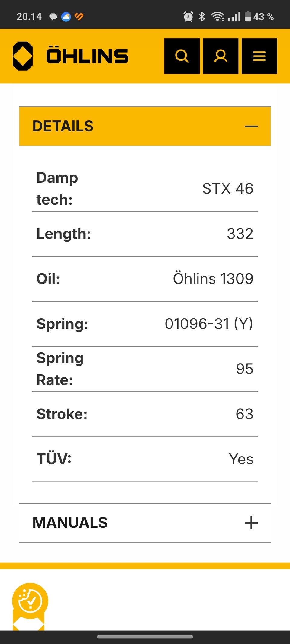Open the search icon in header

click(x=182, y=56)
